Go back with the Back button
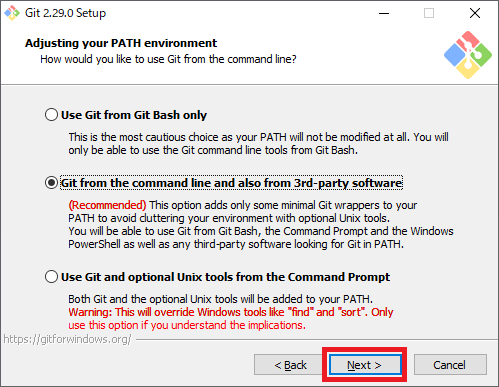 [290, 365]
